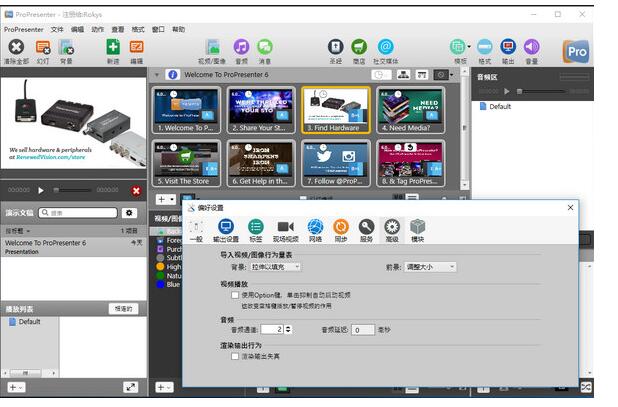Screen dimensions: 618x407
Task: Click the audio channels stepper arrows
Action: [x=289, y=329]
